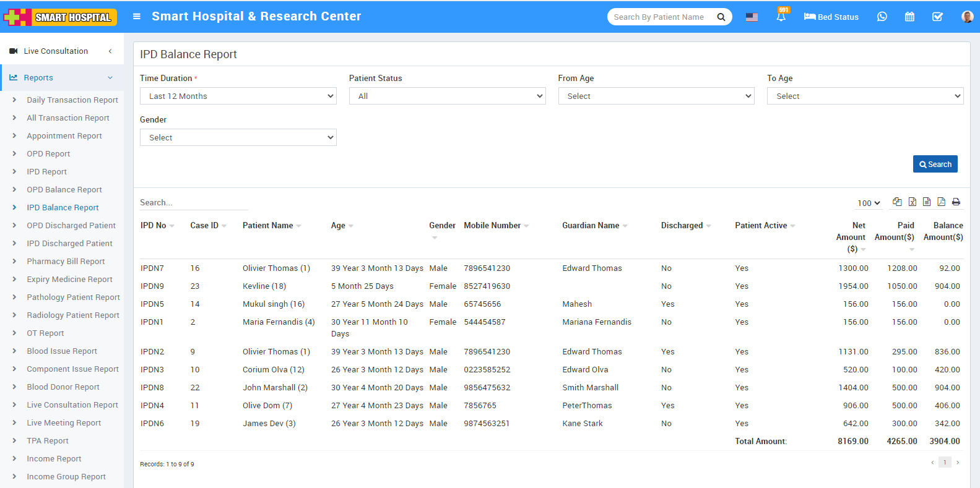Open the notifications bell
The width and height of the screenshot is (980, 488).
coord(781,17)
